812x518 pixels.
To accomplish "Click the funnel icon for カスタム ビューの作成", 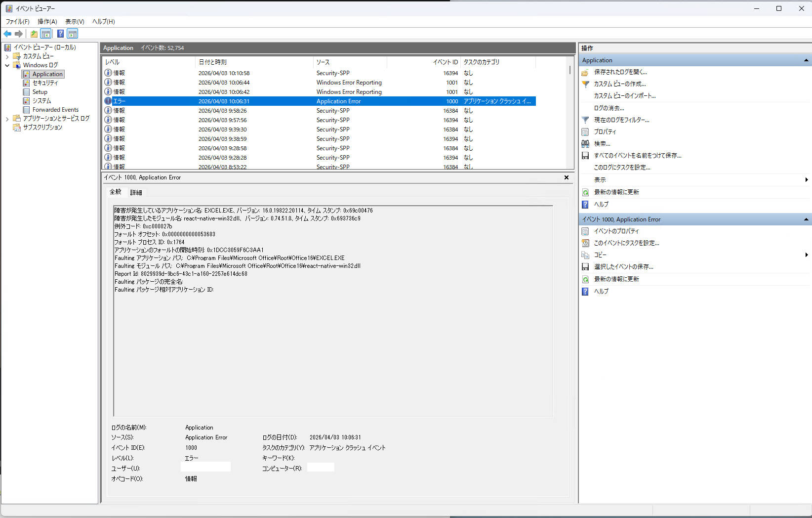I will (585, 84).
